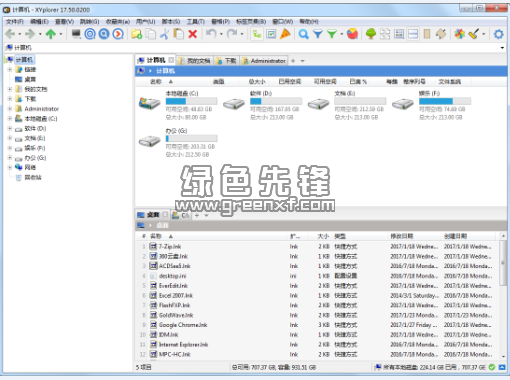Image resolution: width=510 pixels, height=380 pixels.
Task: Switch to the Administrator tab
Action: [264, 61]
